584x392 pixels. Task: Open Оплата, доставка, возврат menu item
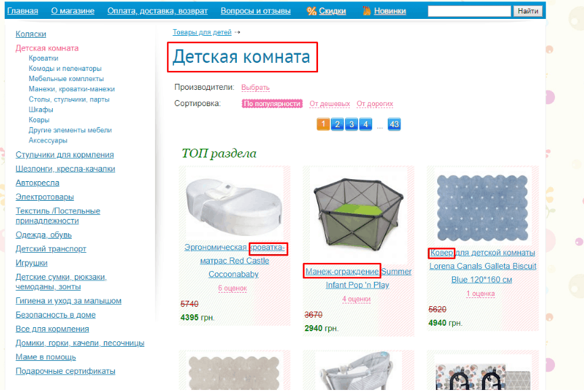click(x=158, y=11)
